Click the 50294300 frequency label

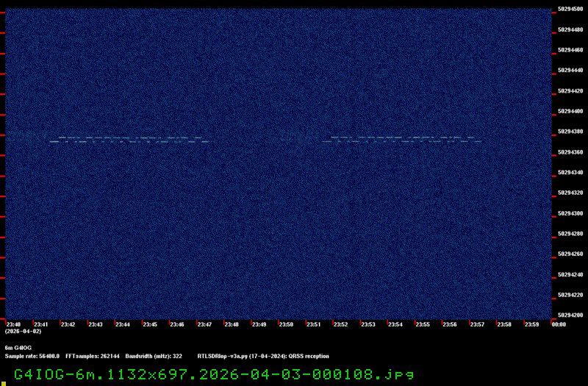pos(570,213)
